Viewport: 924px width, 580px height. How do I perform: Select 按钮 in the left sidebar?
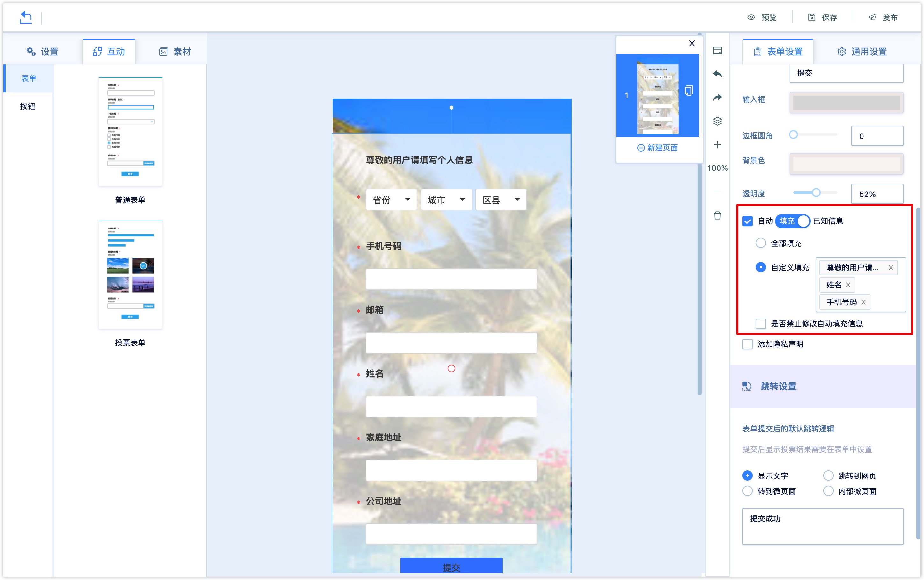(x=28, y=106)
